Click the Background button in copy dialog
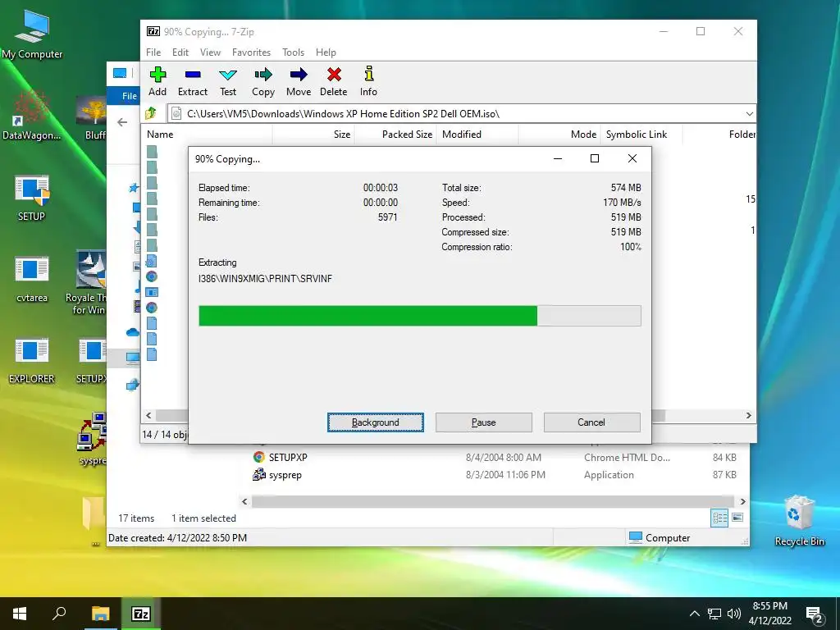Screen dimensions: 840x630 click(376, 422)
